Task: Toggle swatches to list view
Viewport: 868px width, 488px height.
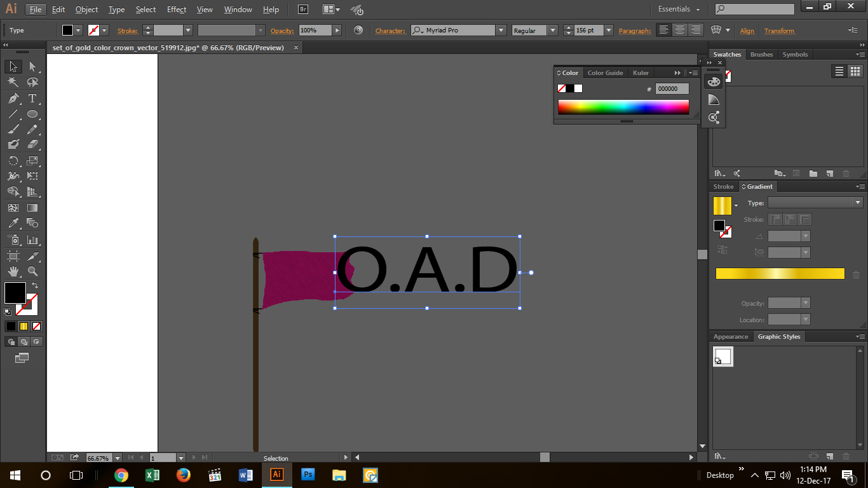Action: (x=839, y=71)
